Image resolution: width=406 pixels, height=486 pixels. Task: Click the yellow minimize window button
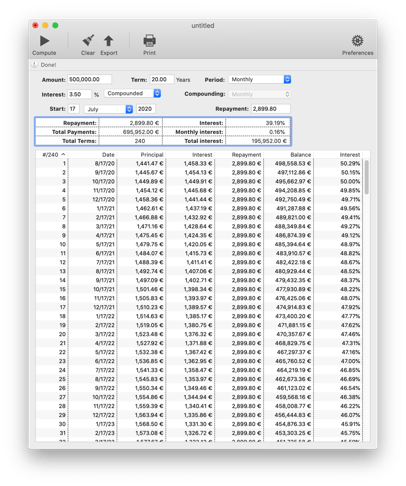(x=45, y=25)
